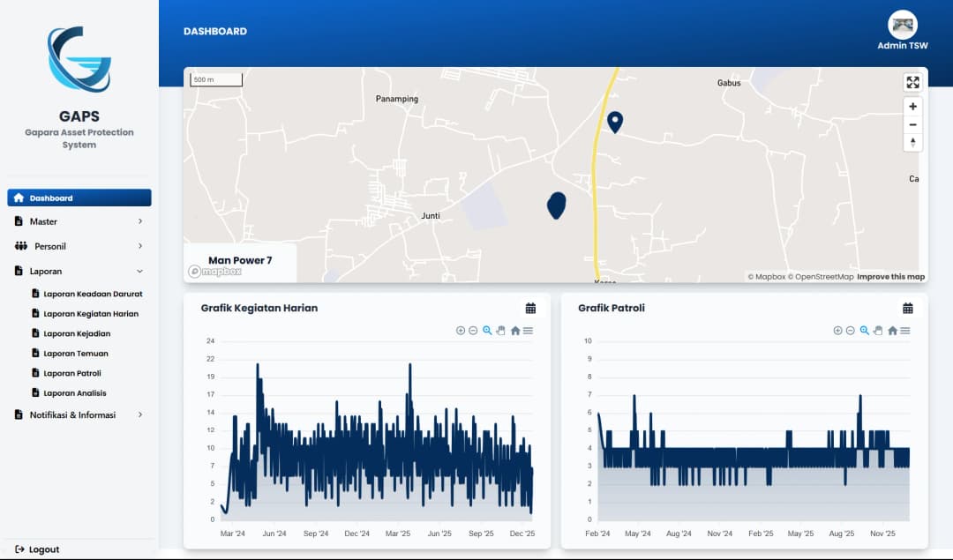Open hamburger menu on Grafik Kegiatan Harian
Screen dimensions: 953x560
click(528, 331)
